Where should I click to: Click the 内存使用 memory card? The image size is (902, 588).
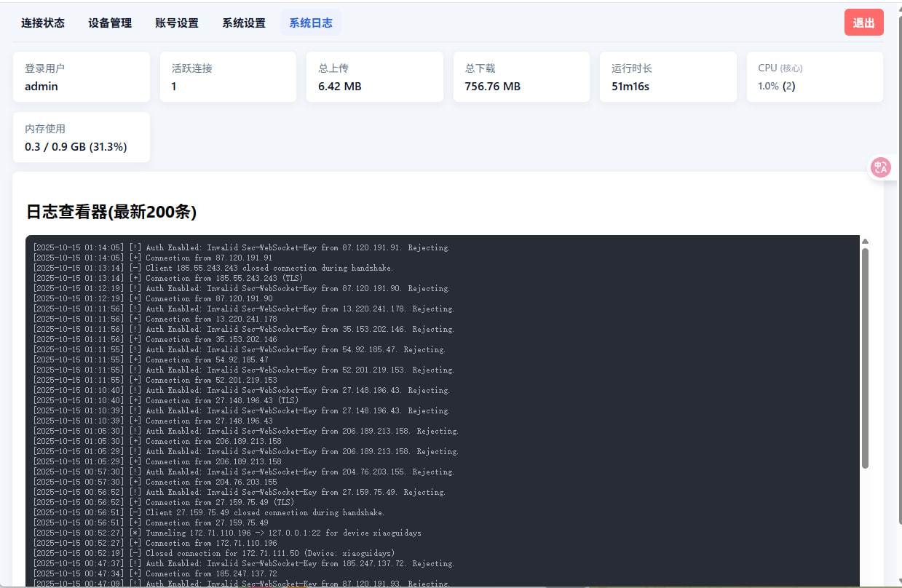pos(82,138)
